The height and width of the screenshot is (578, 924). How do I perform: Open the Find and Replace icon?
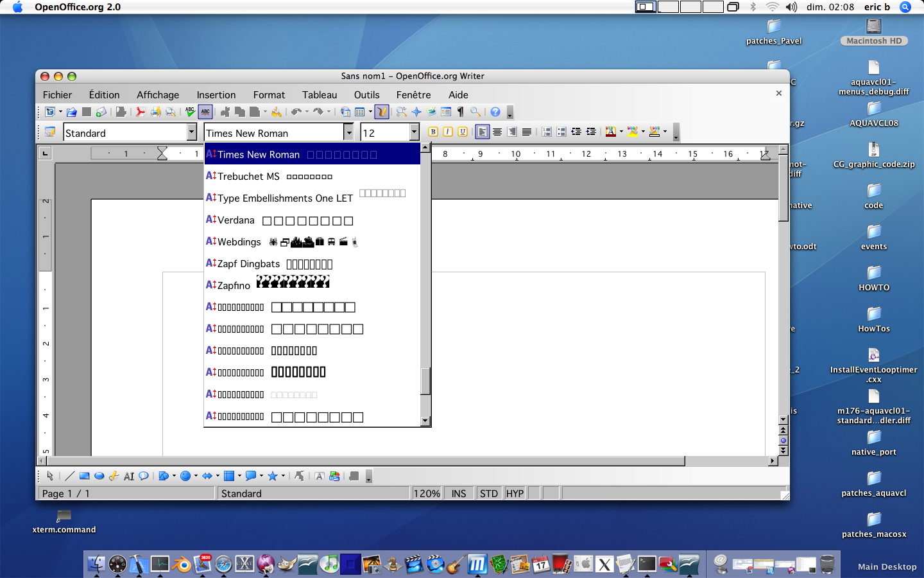(x=402, y=112)
